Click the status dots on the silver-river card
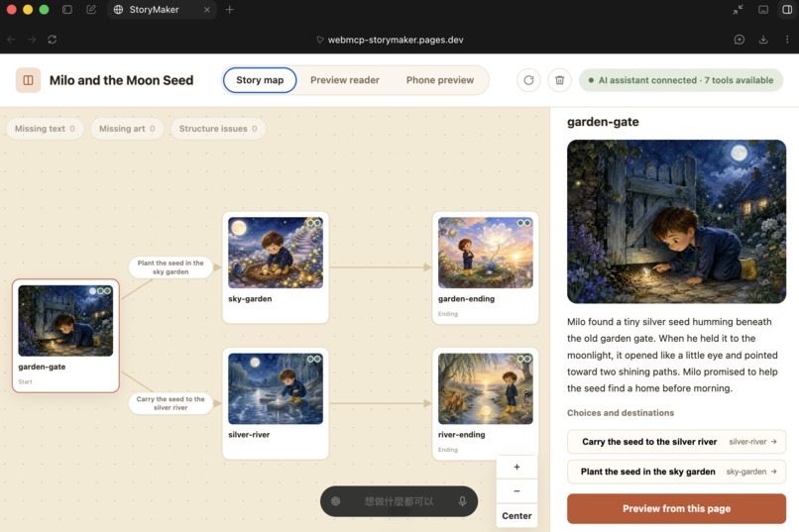The width and height of the screenshot is (799, 532). [x=314, y=359]
